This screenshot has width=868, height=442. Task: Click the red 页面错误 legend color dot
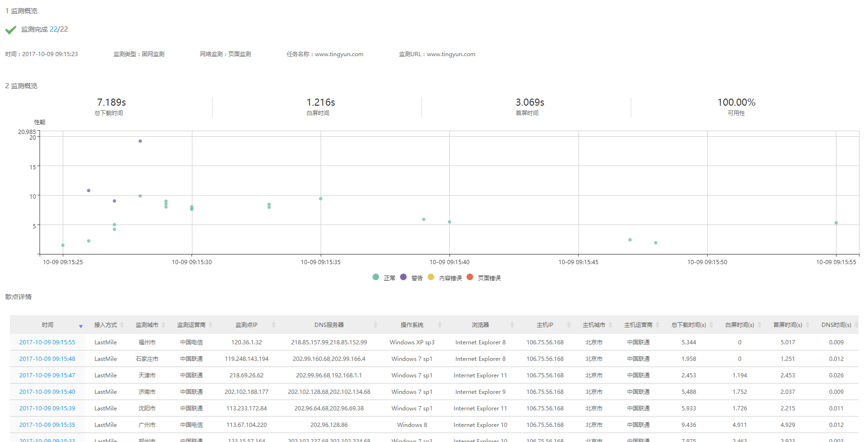tap(470, 277)
